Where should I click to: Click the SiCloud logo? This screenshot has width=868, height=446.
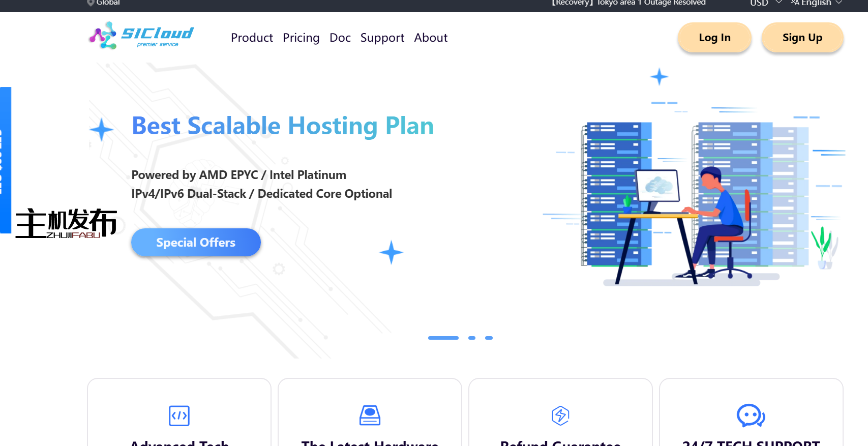tap(141, 36)
